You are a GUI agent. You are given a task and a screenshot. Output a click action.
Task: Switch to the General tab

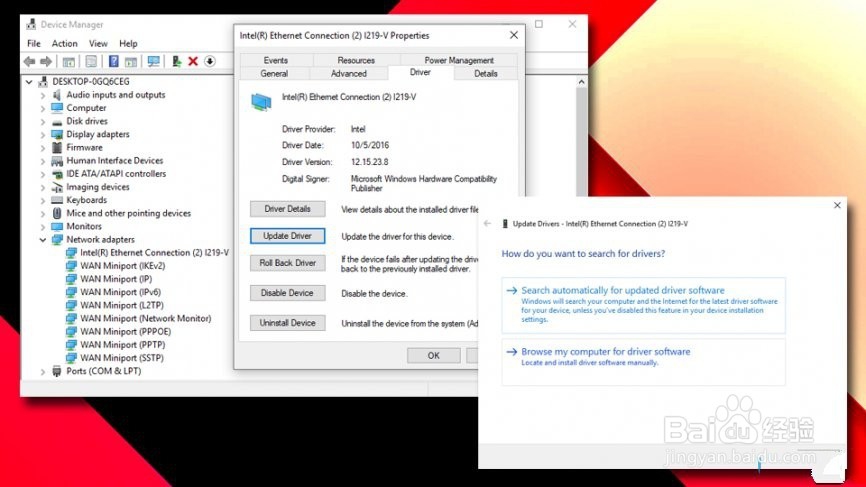[x=274, y=73]
